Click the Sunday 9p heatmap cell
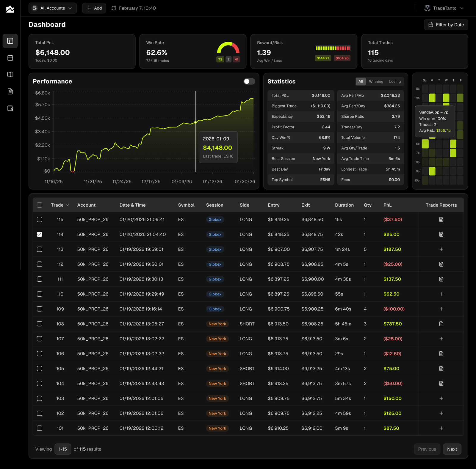This screenshot has height=469, width=476. (425, 171)
